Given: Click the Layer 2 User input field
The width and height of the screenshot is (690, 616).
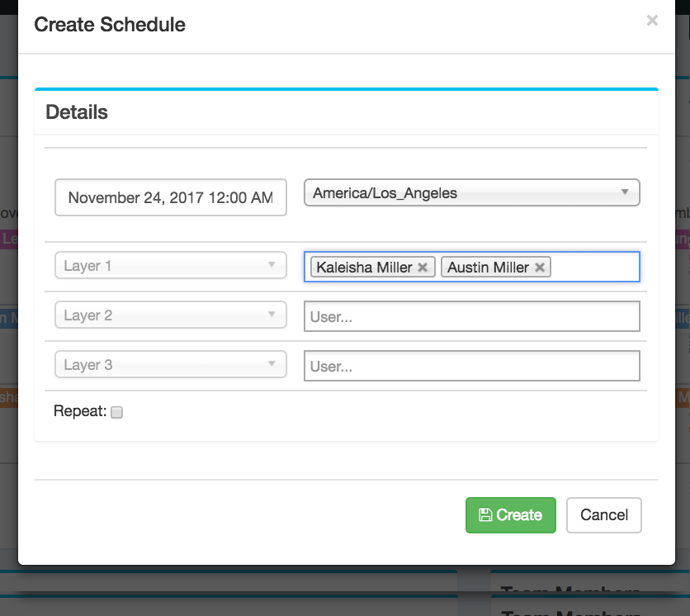Looking at the screenshot, I should point(472,316).
